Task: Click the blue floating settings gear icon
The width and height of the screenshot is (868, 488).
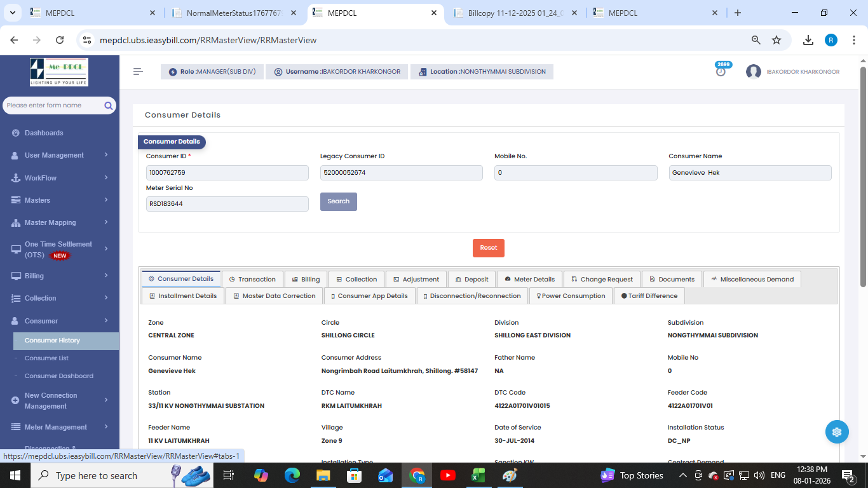Action: 837,432
